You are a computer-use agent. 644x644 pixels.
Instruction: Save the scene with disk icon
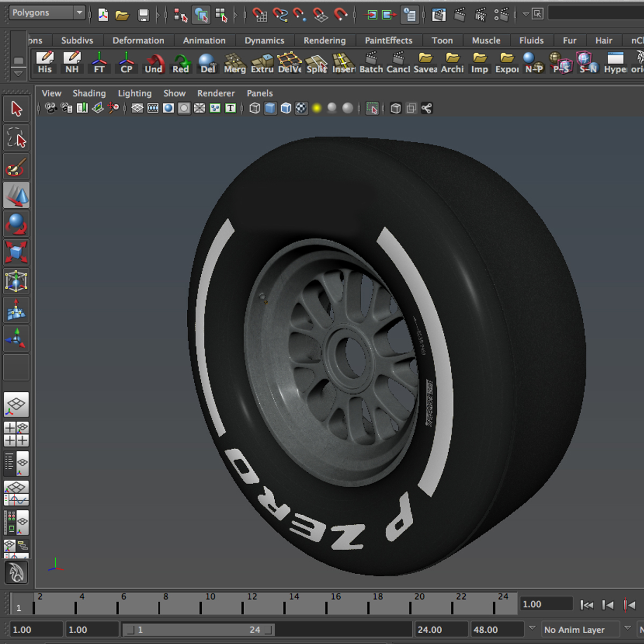tap(143, 15)
